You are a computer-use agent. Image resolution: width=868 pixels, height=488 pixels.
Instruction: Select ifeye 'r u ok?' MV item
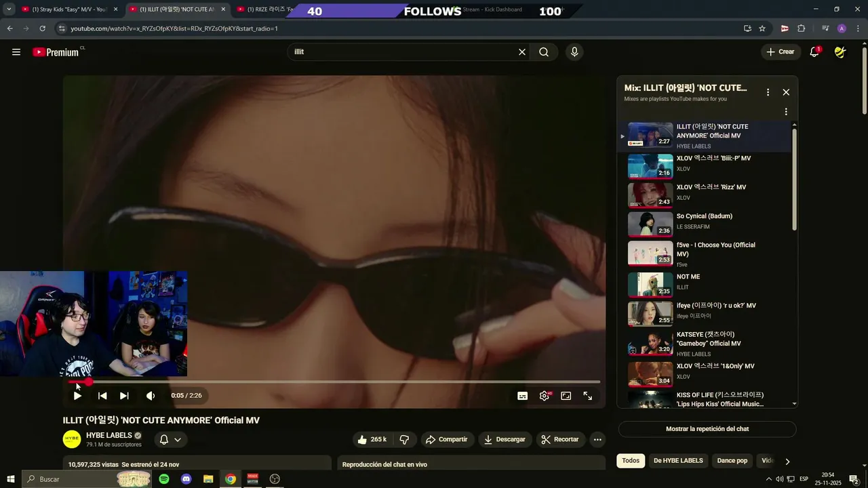tap(704, 313)
